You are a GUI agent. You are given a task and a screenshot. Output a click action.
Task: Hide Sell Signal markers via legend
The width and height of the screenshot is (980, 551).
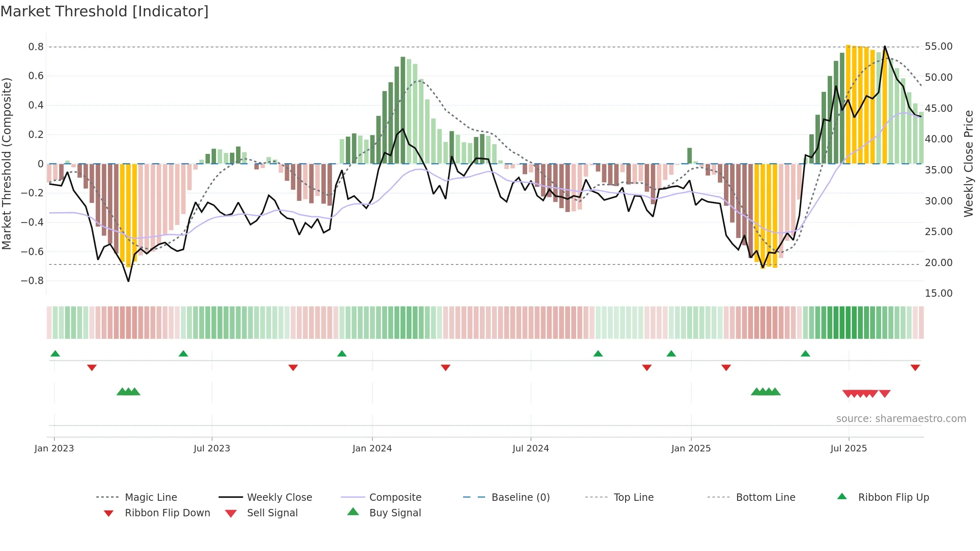[261, 513]
